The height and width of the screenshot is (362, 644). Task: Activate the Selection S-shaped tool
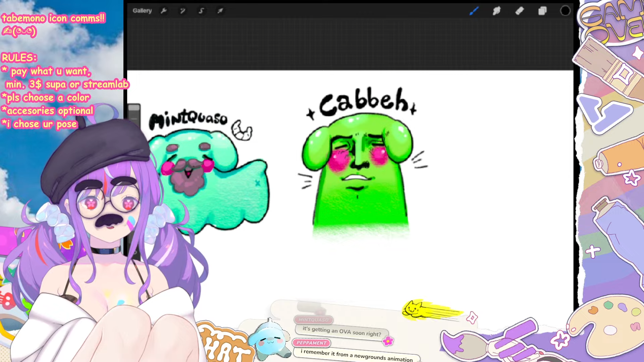[x=201, y=11]
